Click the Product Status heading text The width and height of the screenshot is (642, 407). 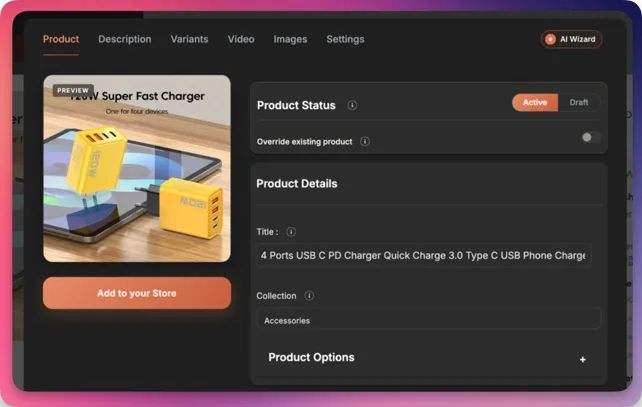pos(296,105)
